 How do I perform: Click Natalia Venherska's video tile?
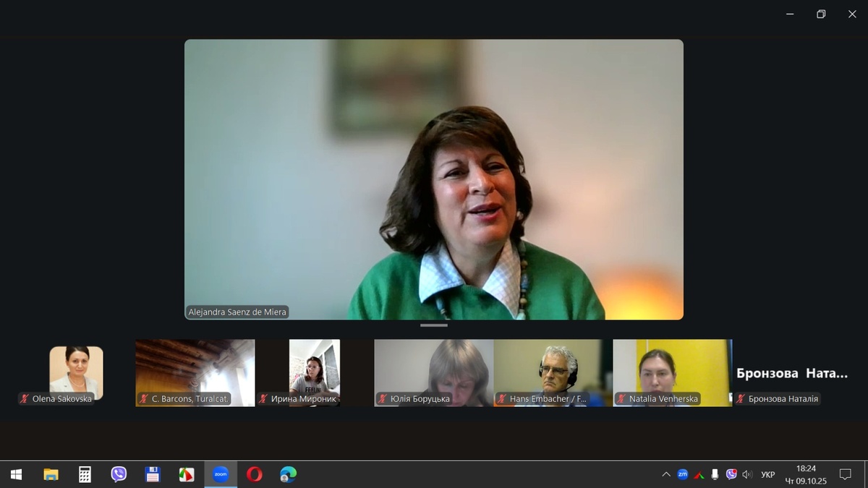(672, 372)
